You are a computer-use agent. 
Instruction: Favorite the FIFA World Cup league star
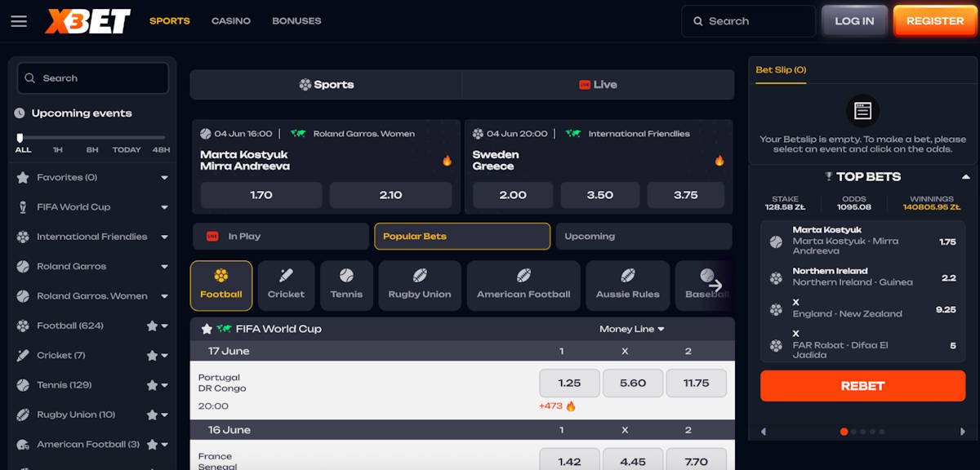[x=207, y=329]
